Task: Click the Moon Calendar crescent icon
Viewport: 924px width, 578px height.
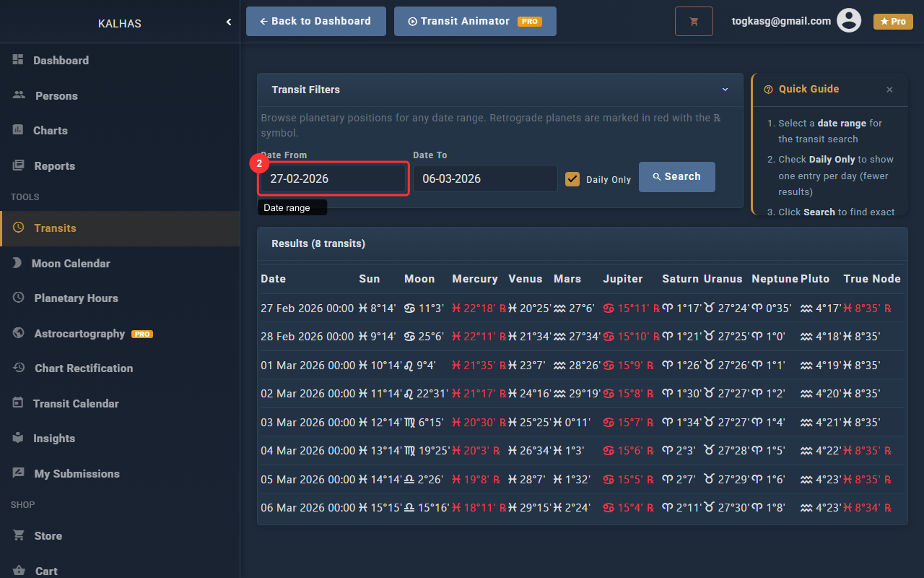Action: pos(17,263)
